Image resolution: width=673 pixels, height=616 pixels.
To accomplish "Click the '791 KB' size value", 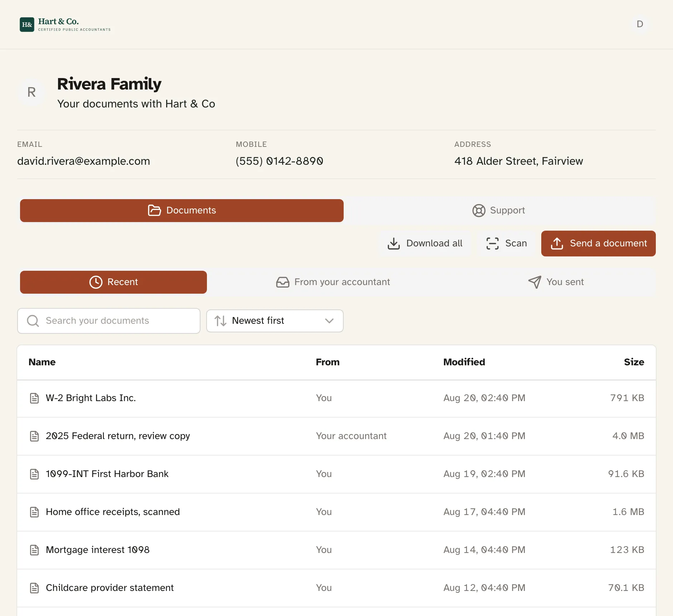I will [627, 398].
